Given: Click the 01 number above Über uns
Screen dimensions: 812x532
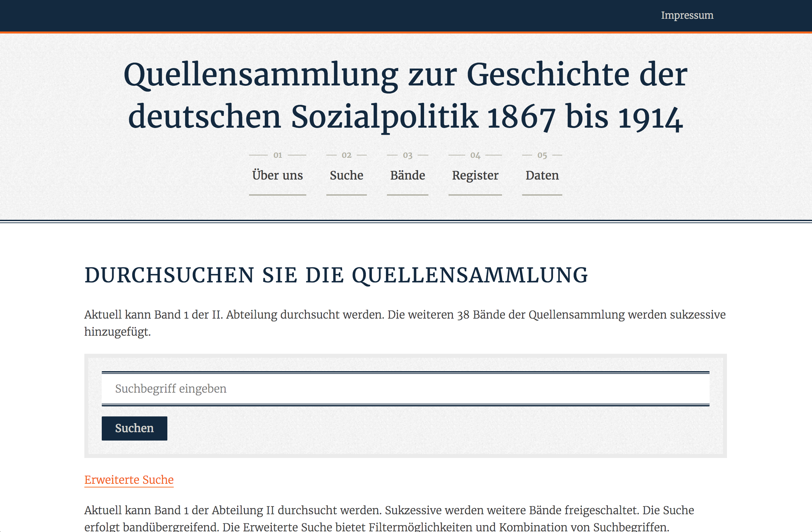Looking at the screenshot, I should click(x=277, y=155).
